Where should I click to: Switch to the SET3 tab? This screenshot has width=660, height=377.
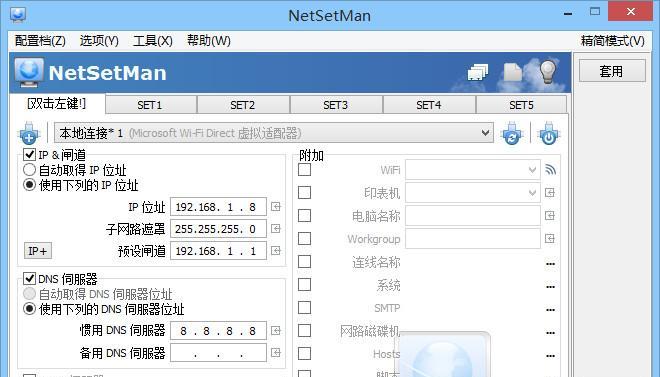click(x=335, y=105)
